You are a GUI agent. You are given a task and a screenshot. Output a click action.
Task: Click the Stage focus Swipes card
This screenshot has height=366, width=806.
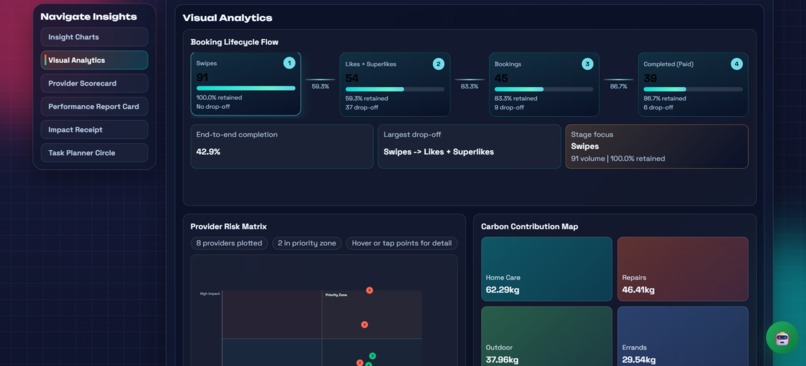point(657,147)
